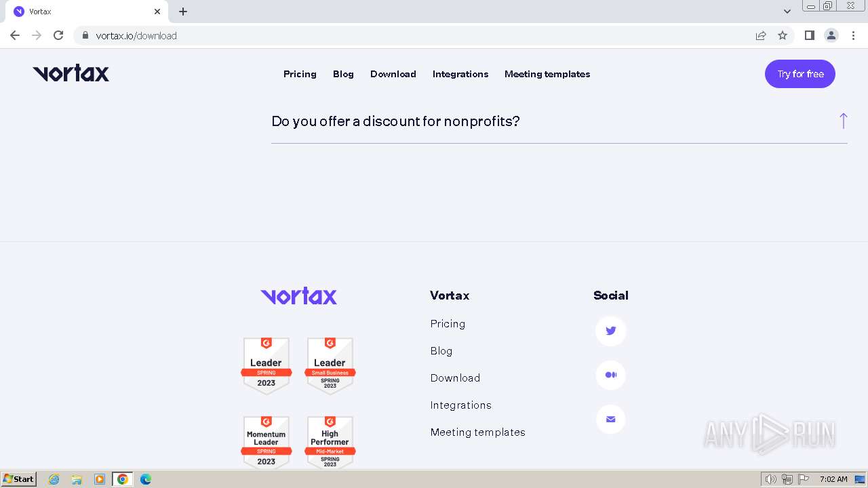Bookmark this page with the star icon

783,35
